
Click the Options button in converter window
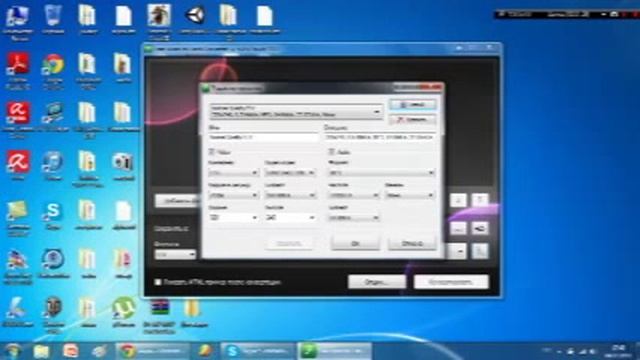tap(377, 282)
